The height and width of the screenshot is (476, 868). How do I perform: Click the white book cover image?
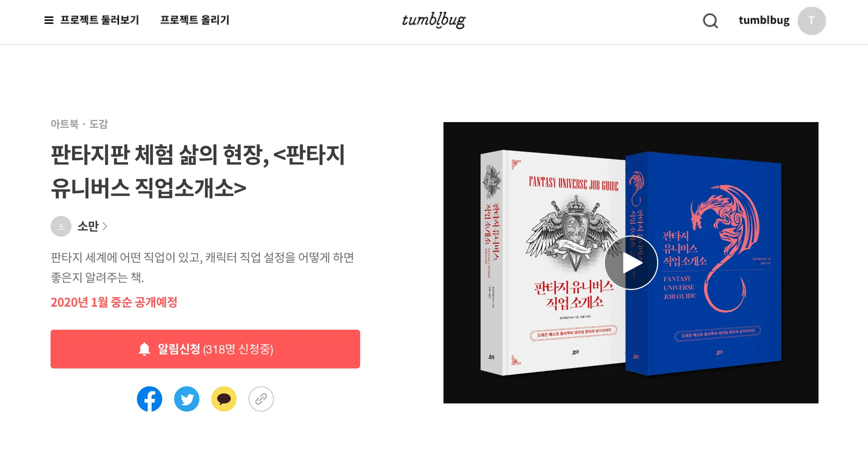click(553, 263)
